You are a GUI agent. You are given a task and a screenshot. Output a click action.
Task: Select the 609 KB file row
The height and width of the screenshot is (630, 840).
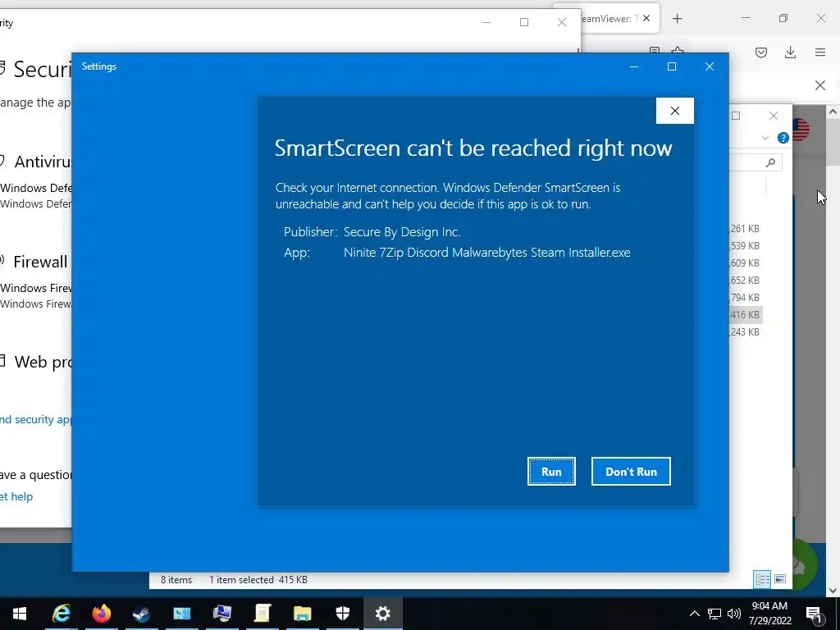745,263
